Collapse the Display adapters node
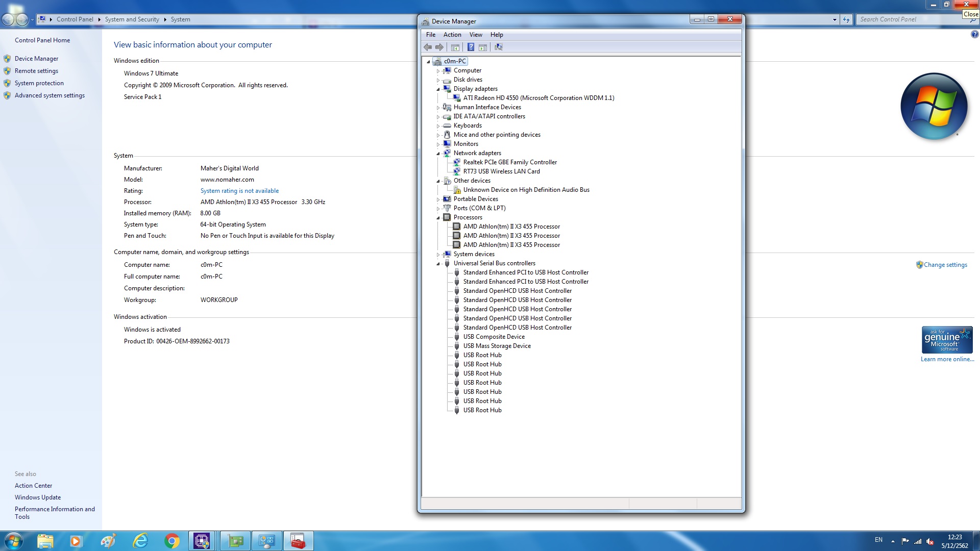Screen dimensions: 980x551 [438, 89]
